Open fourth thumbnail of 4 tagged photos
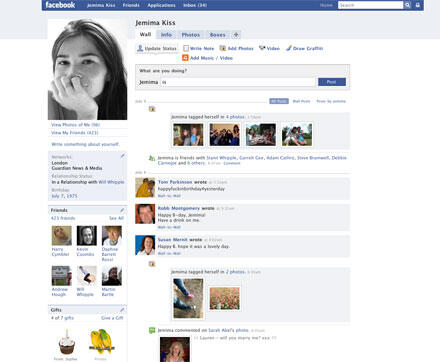 tap(297, 135)
